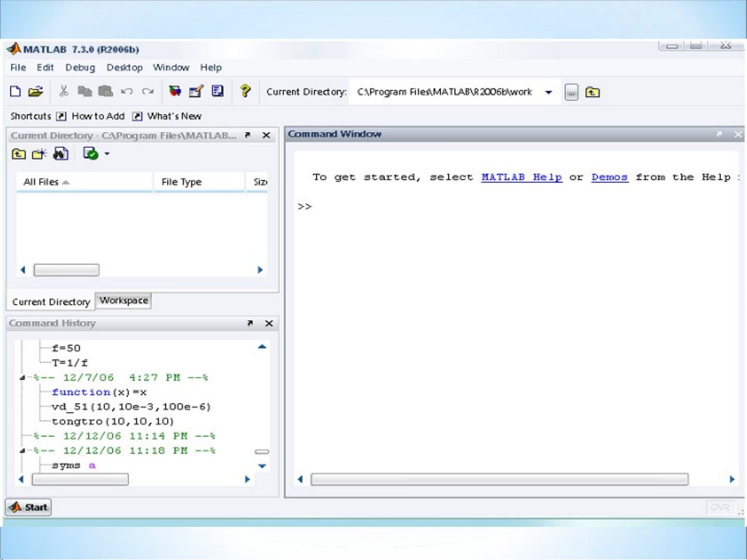Open directory reports icon with green check

tap(91, 154)
